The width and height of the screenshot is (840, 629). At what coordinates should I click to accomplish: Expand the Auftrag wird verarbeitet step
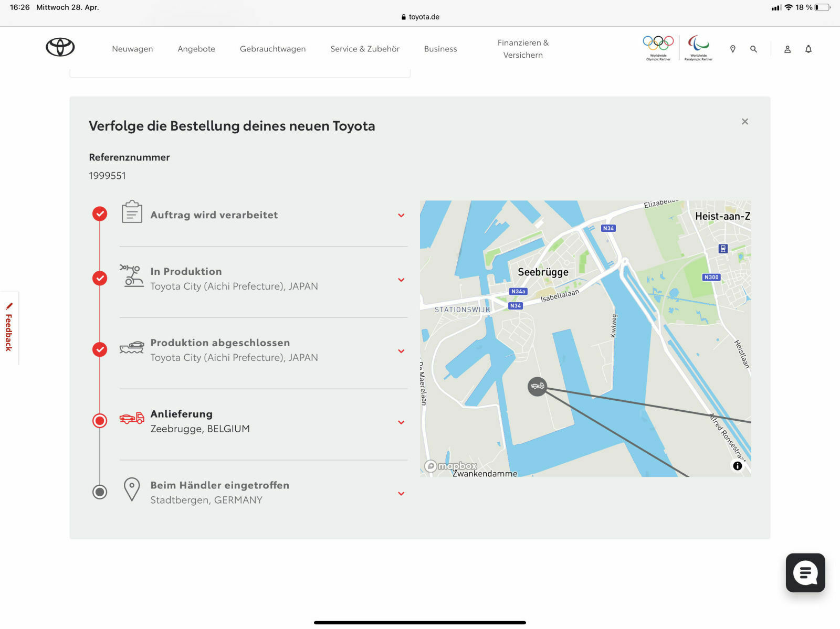[401, 216]
